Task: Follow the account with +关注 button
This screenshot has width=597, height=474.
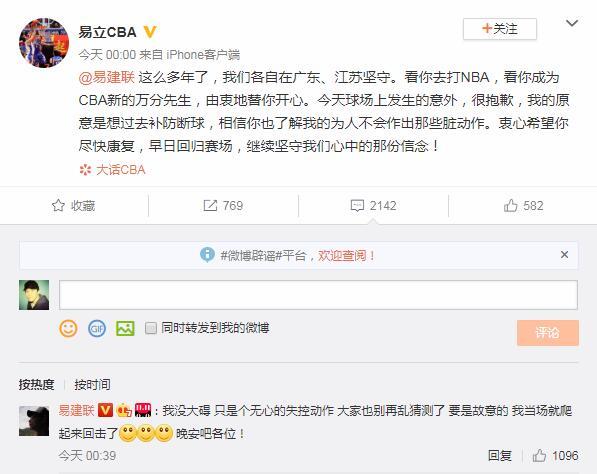Action: pos(500,29)
